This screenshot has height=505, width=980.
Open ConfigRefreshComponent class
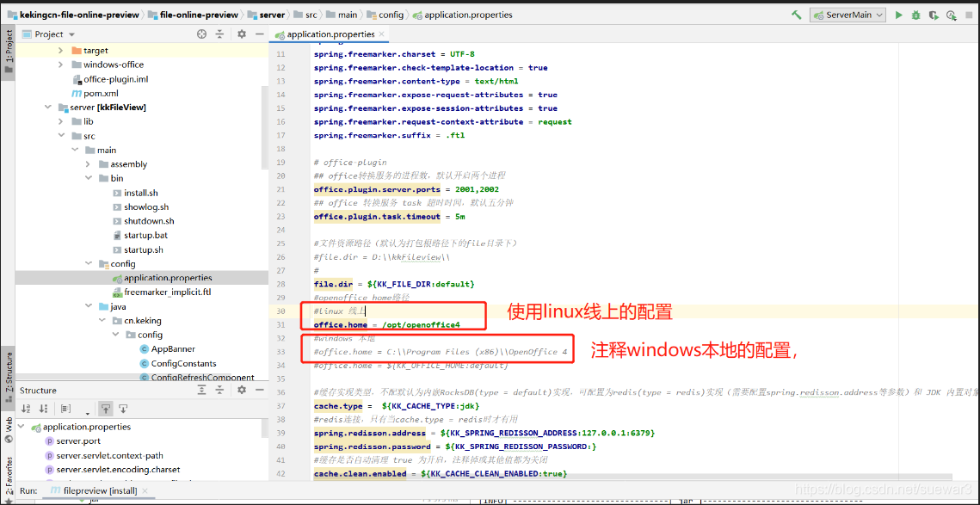(195, 378)
